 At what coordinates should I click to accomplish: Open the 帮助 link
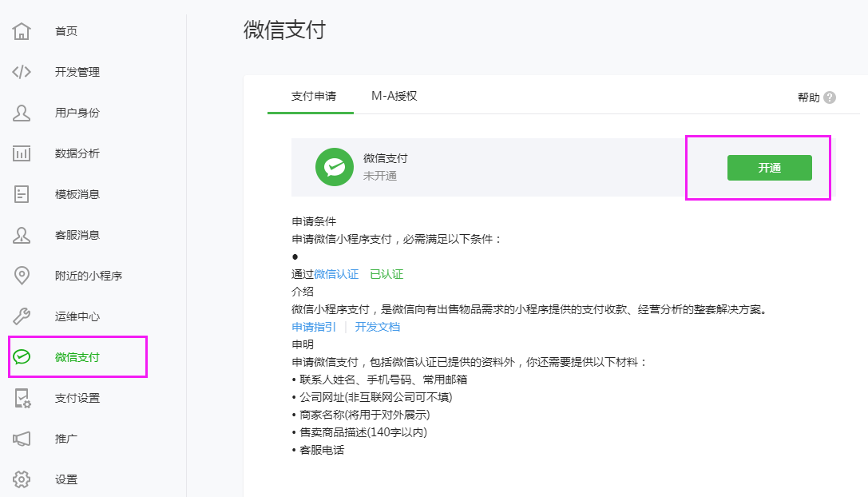808,97
